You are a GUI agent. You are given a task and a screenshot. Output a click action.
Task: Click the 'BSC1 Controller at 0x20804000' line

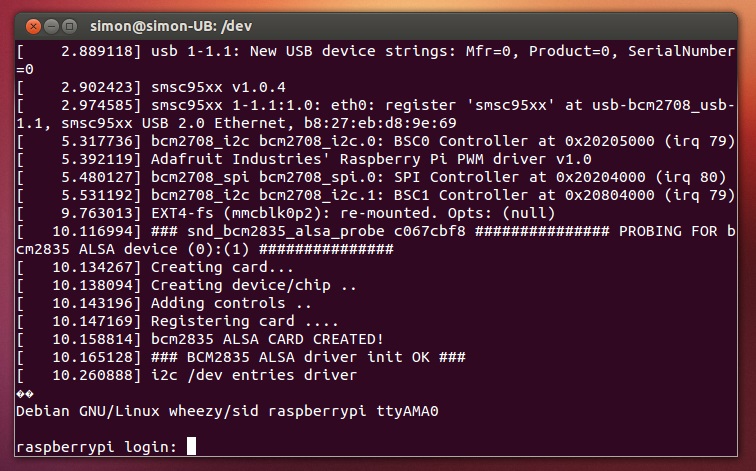[x=376, y=195]
